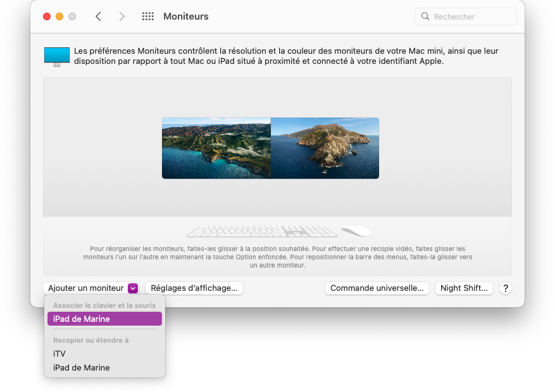555x392 pixels.
Task: Select the right display thumbnail
Action: point(325,148)
